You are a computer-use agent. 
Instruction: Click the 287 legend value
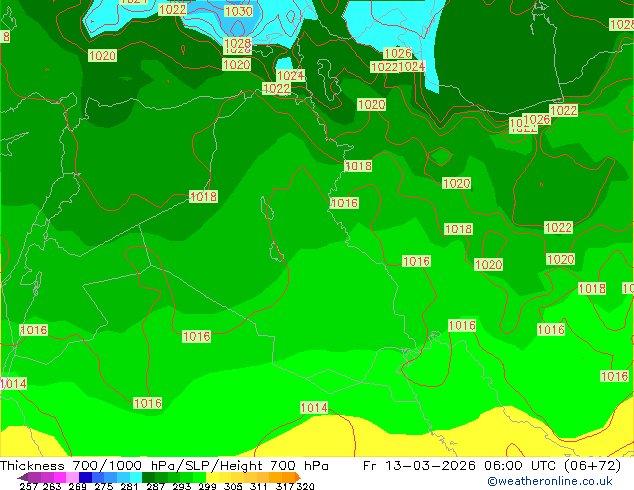pos(155,486)
